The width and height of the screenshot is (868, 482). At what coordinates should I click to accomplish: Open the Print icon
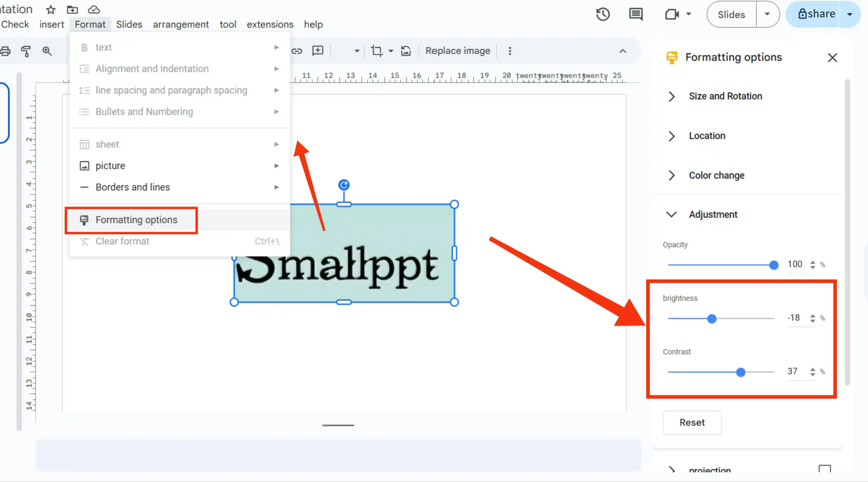pyautogui.click(x=5, y=51)
